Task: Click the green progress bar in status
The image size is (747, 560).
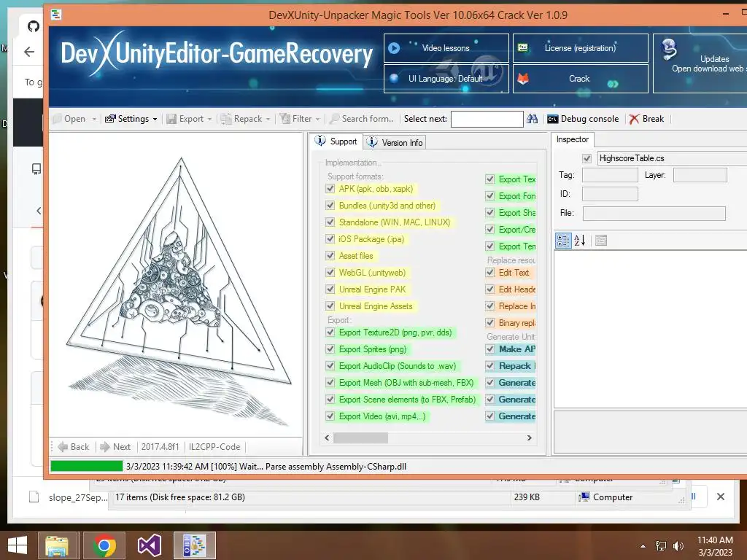Action: [x=86, y=466]
